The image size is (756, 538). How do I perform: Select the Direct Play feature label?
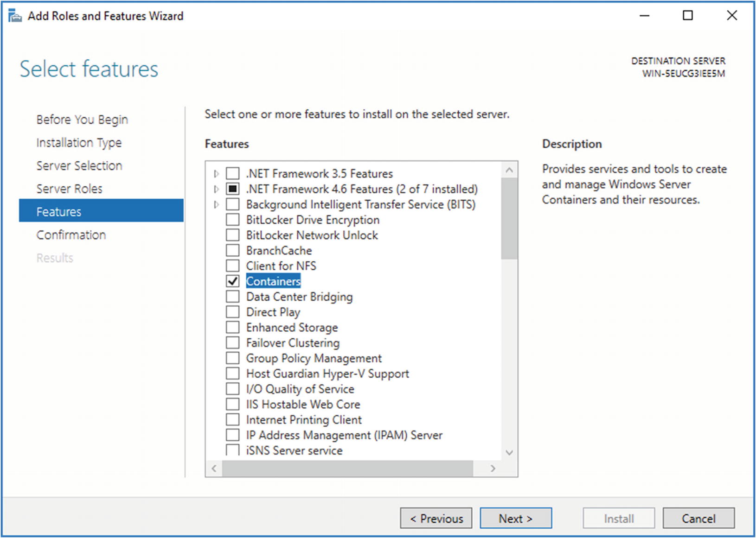pos(273,312)
